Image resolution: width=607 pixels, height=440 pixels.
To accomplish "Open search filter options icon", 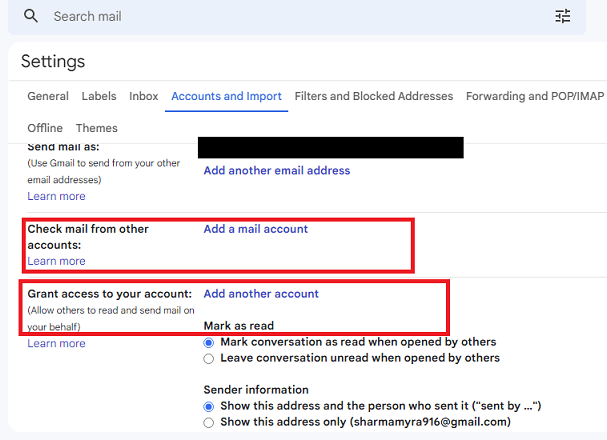I will [563, 16].
